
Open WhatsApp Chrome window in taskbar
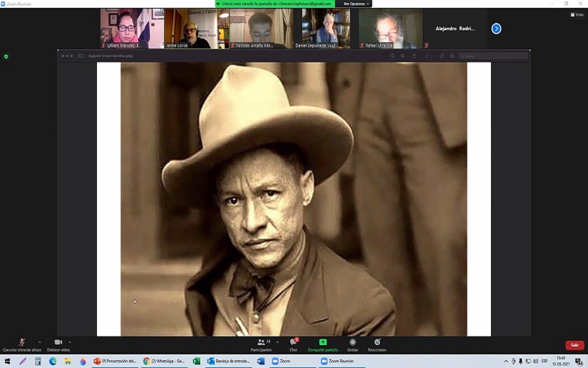click(165, 362)
